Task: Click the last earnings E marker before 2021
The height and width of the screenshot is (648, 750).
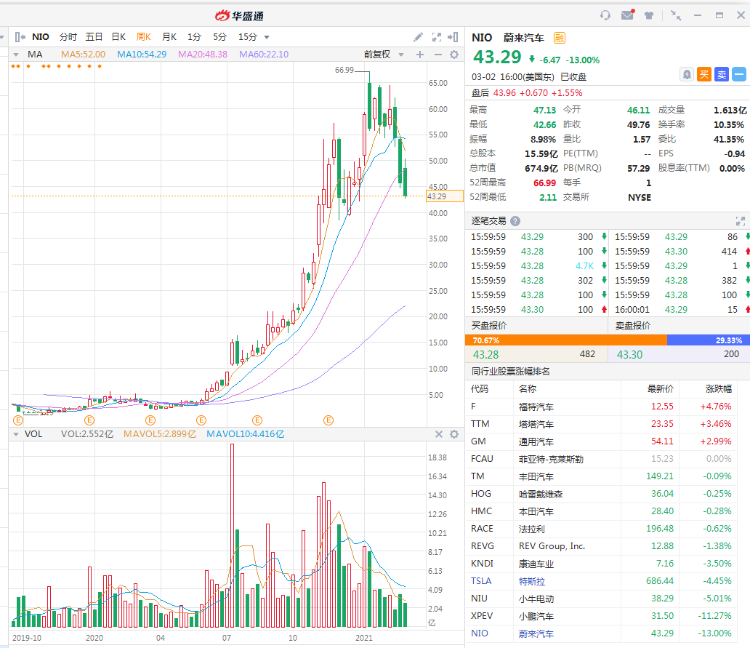Action: (x=328, y=420)
